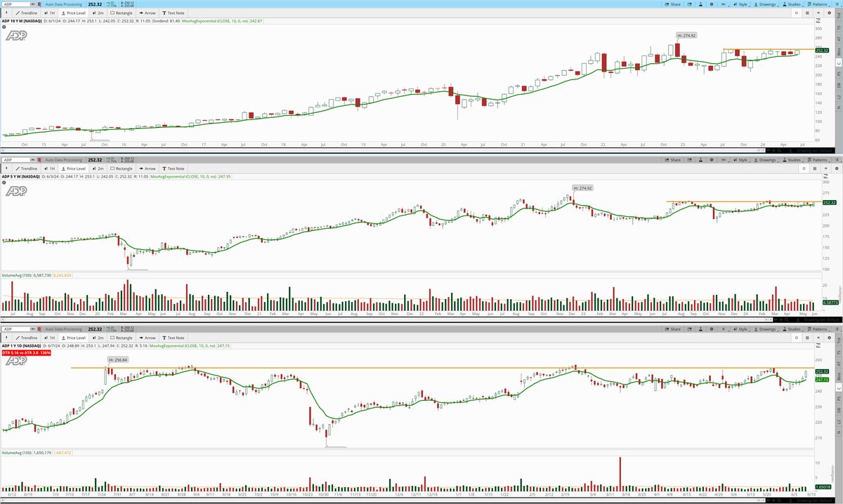Select Arrow tool in bottom daily chart
Viewport: 843px width, 504px height.
point(147,337)
